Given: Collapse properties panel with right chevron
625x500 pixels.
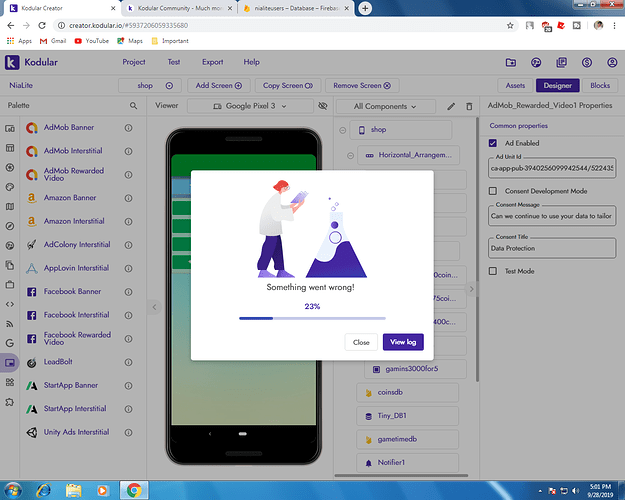Looking at the screenshot, I should (471, 289).
